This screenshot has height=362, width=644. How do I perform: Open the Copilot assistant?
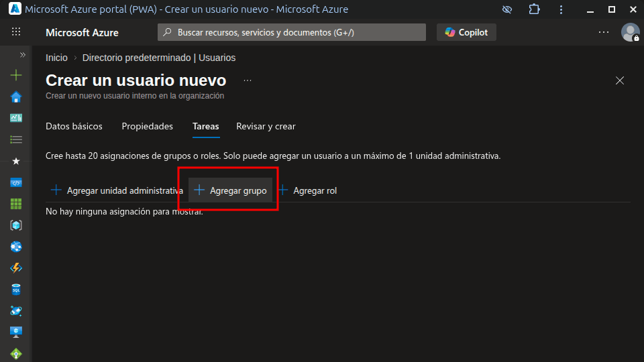[466, 32]
